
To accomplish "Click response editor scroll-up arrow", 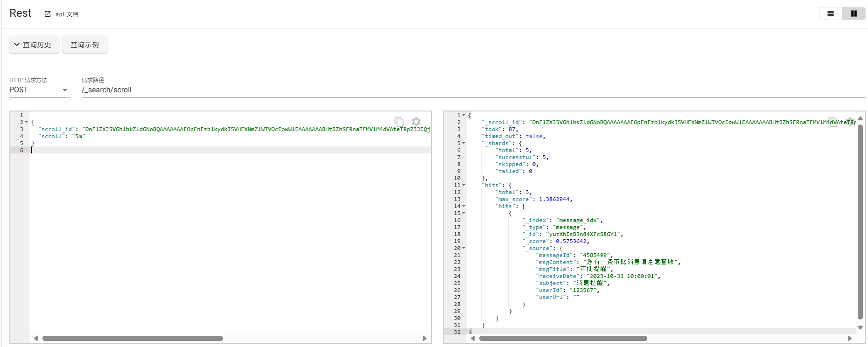I will [x=860, y=118].
